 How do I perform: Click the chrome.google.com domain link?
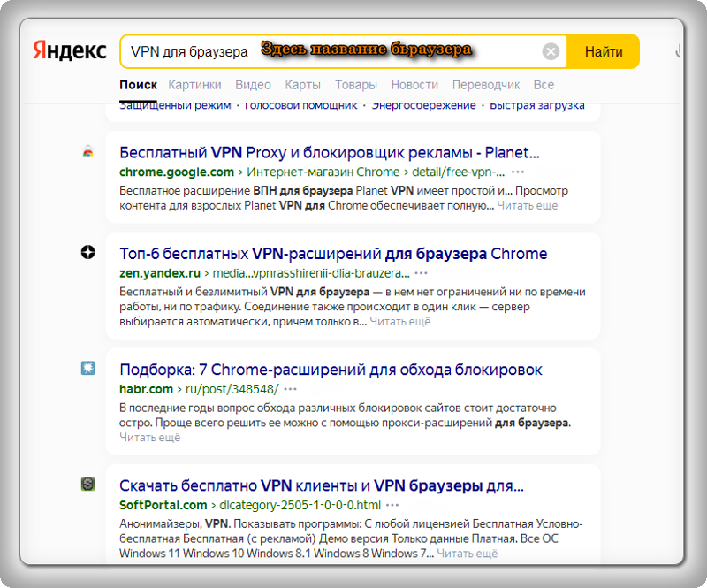tap(177, 172)
